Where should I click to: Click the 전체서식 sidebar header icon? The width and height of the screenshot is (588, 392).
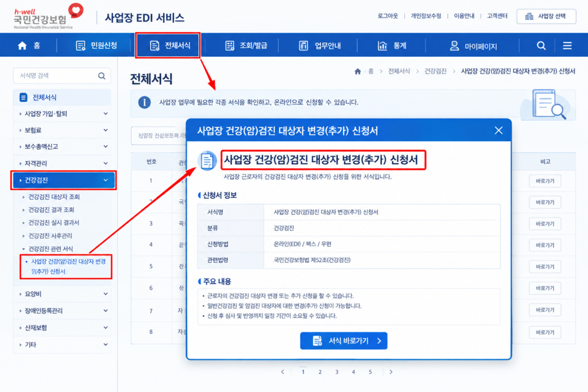pyautogui.click(x=23, y=98)
